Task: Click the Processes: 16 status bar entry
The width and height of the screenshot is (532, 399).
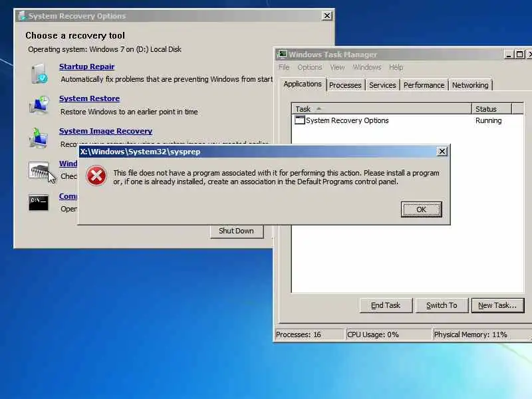Action: (x=309, y=334)
